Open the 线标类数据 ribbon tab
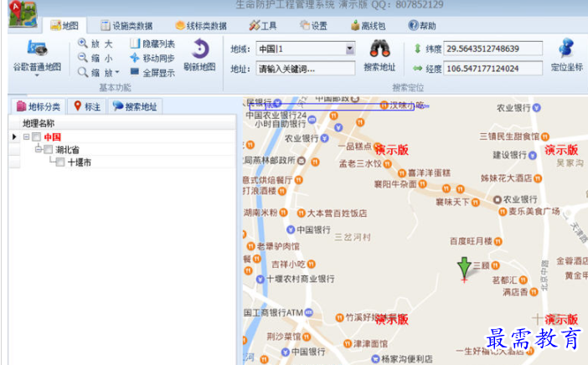This screenshot has height=365, width=588. (x=201, y=25)
